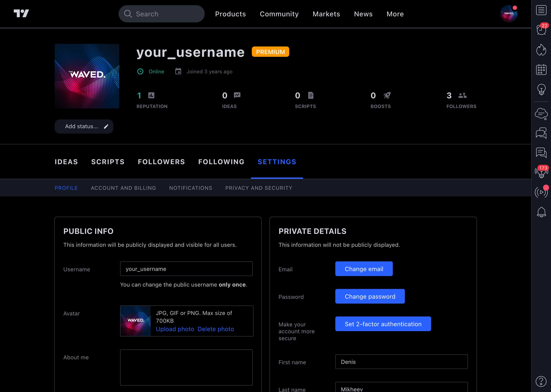The width and height of the screenshot is (551, 392).
Task: Click the Delete photo link
Action: pos(216,329)
